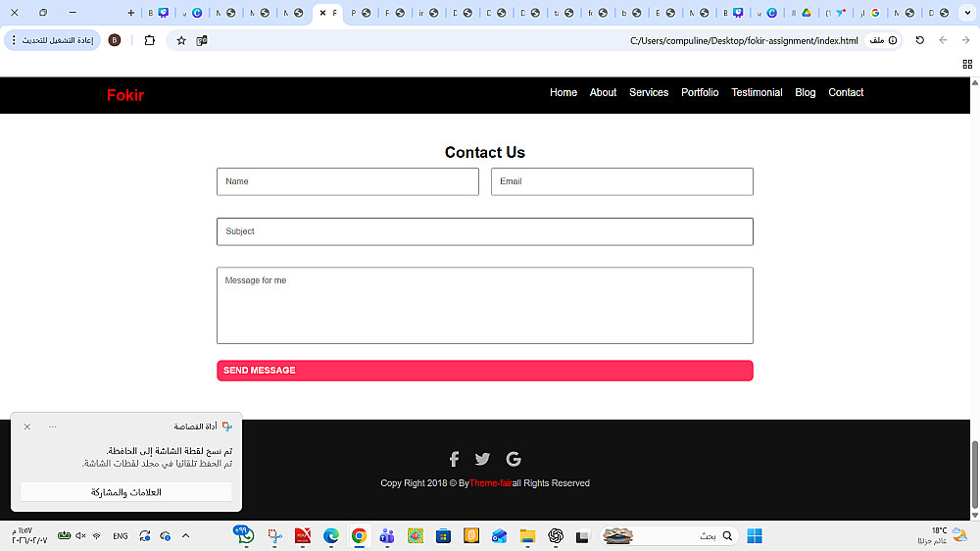980x551 pixels.
Task: Click the markup and share notification button
Action: (x=126, y=492)
